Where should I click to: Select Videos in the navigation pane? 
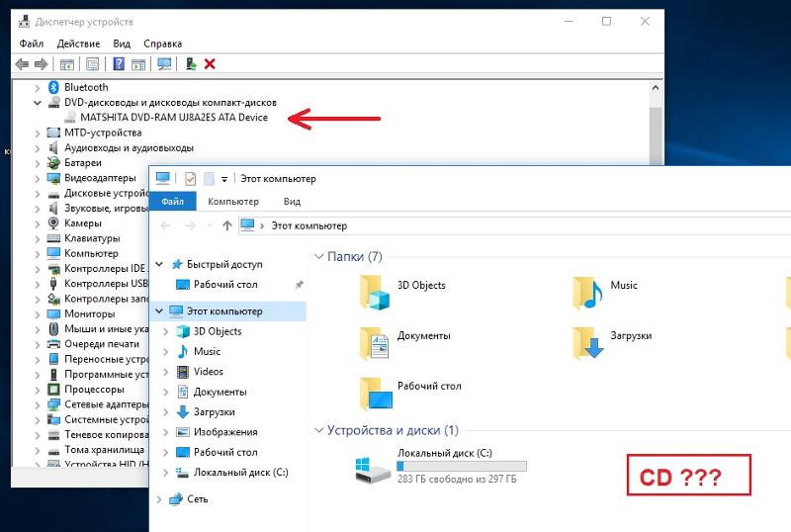pos(209,372)
